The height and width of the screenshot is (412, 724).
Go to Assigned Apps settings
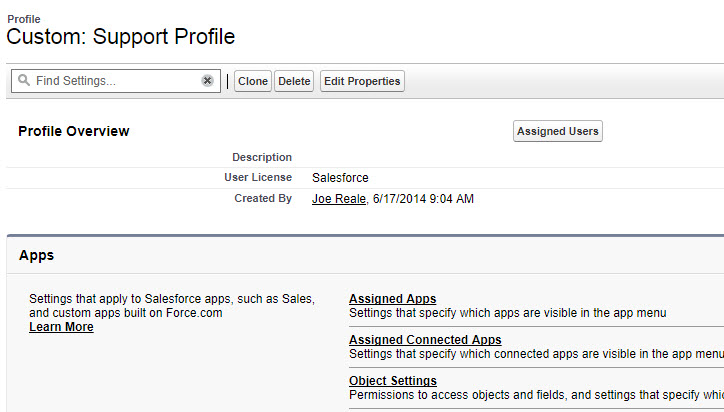coord(392,299)
